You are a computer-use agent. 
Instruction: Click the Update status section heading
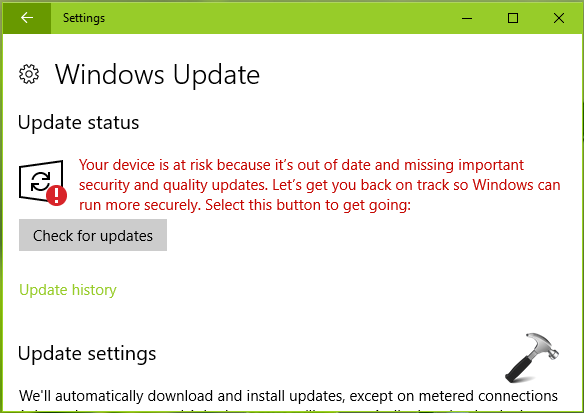pos(78,123)
